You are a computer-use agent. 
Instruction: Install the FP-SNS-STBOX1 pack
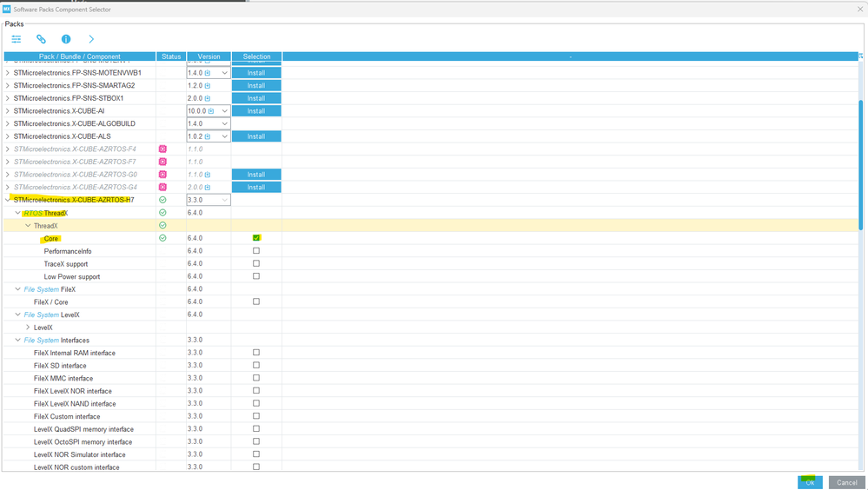(256, 98)
